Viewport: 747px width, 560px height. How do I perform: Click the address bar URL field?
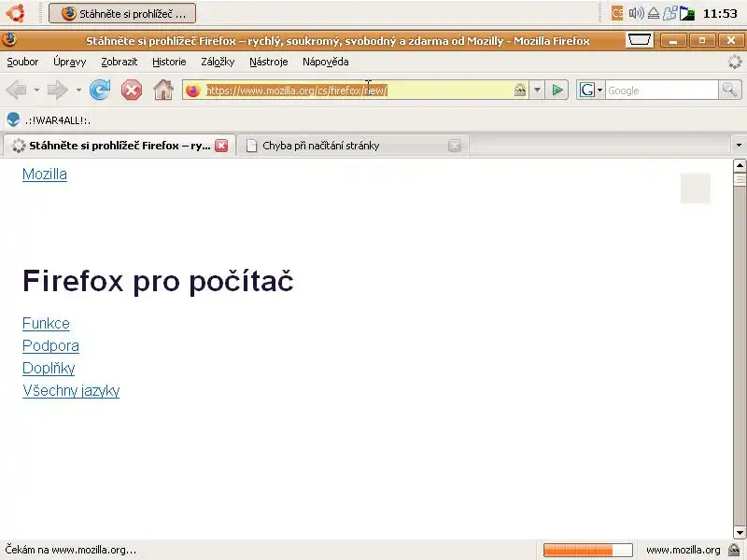click(358, 90)
